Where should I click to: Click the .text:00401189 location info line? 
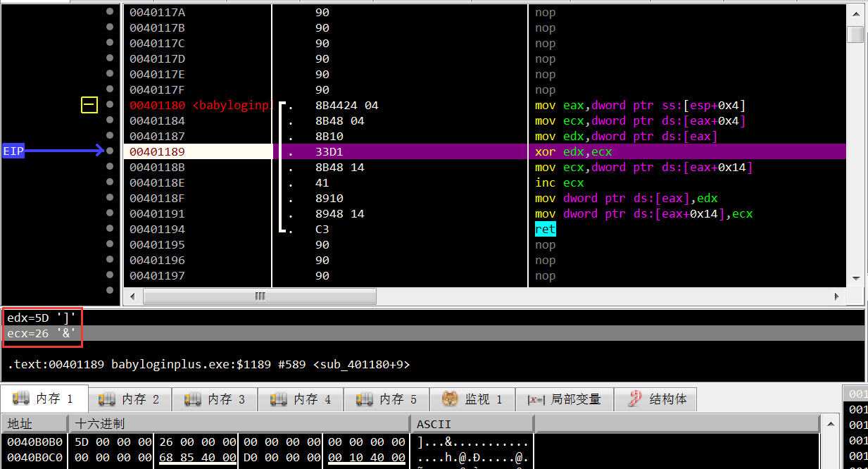click(208, 364)
